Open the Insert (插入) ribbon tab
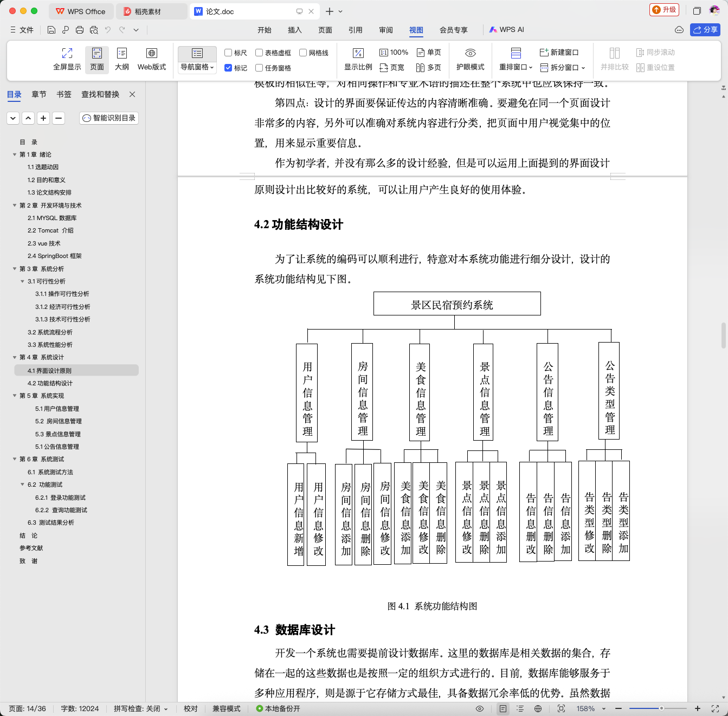This screenshot has width=728, height=716. pyautogui.click(x=295, y=30)
